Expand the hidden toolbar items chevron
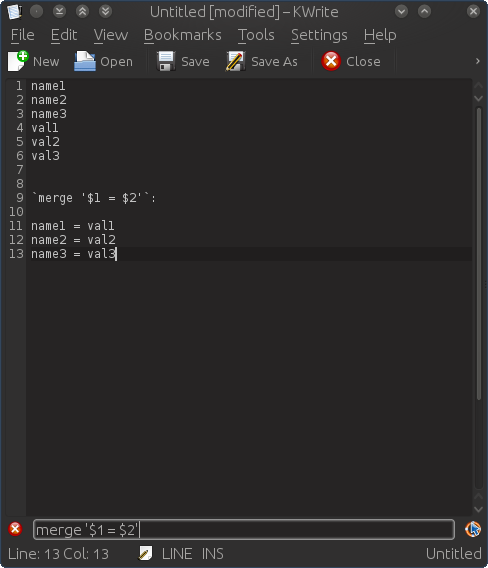The image size is (488, 568). tap(477, 61)
